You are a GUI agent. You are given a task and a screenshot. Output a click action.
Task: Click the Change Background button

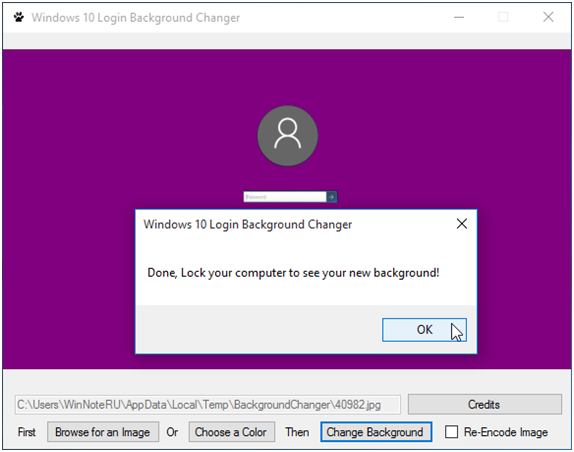click(376, 432)
